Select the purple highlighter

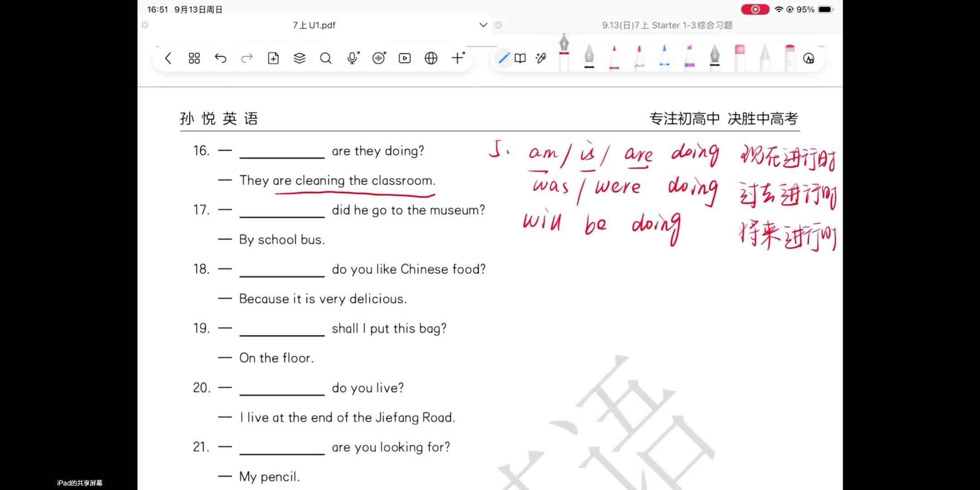690,58
